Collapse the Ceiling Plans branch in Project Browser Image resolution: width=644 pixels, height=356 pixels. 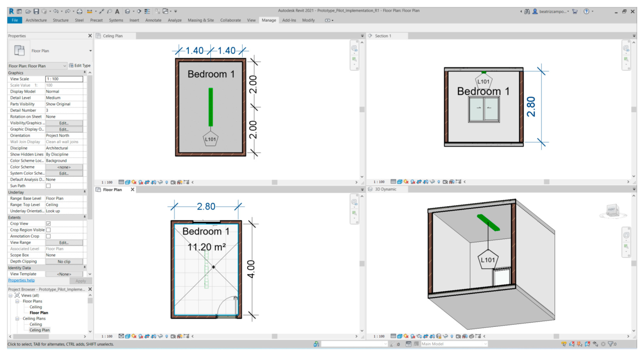pyautogui.click(x=17, y=319)
